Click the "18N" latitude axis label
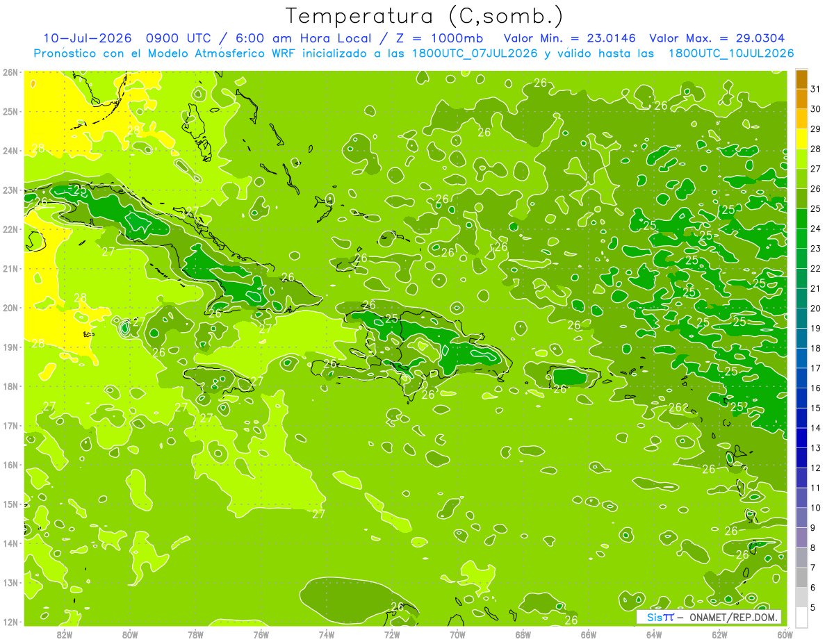 click(11, 386)
